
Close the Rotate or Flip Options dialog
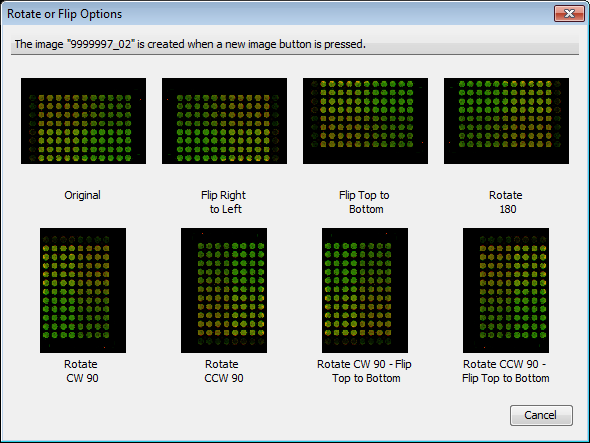click(569, 14)
